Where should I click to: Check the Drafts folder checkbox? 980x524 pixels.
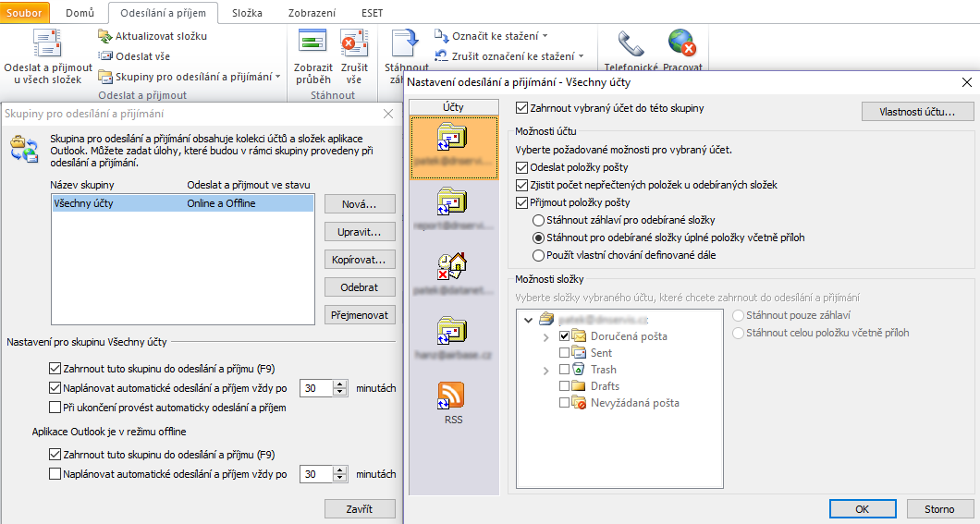(x=564, y=386)
